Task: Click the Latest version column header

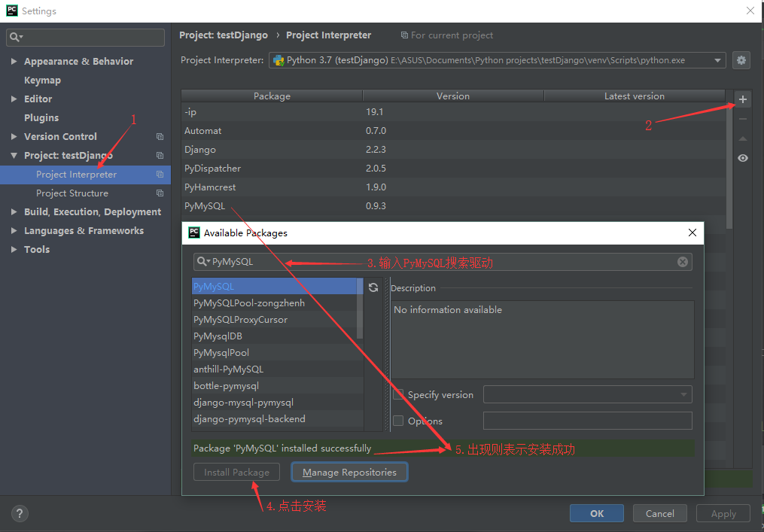Action: (635, 96)
